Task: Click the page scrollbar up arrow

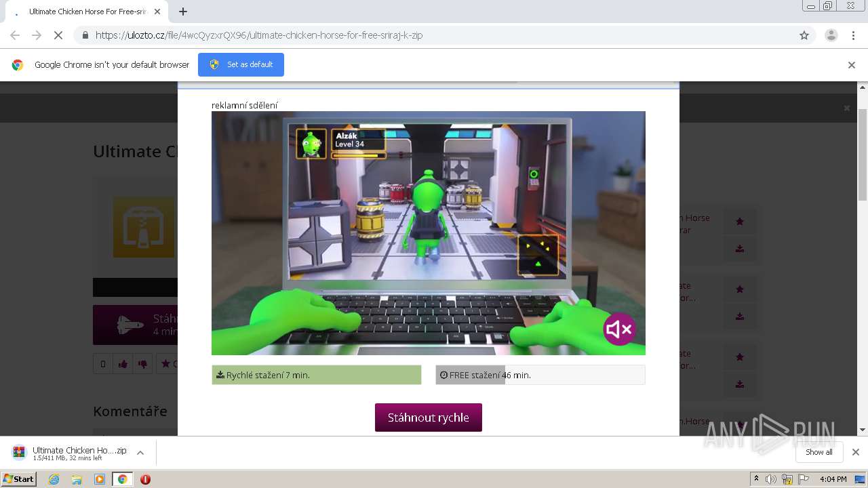Action: (863, 87)
